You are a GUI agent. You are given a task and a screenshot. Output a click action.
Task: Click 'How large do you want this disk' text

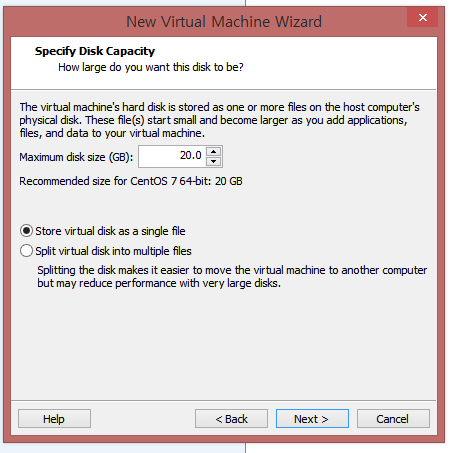point(151,67)
